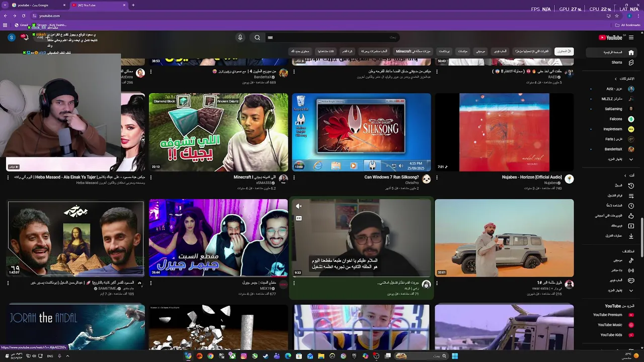Open Live broadcast icon in sidebar
Viewport: 644px width, 362px height.
click(631, 270)
